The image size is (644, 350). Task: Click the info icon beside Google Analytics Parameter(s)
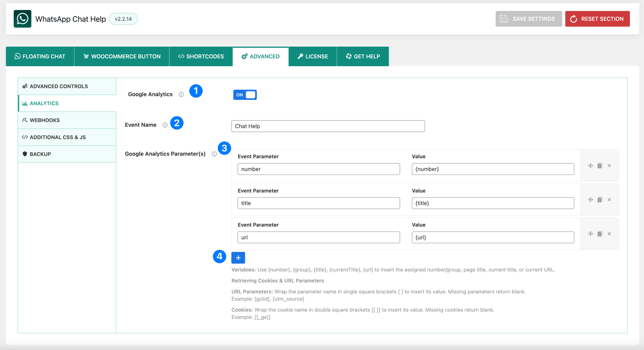(x=214, y=154)
